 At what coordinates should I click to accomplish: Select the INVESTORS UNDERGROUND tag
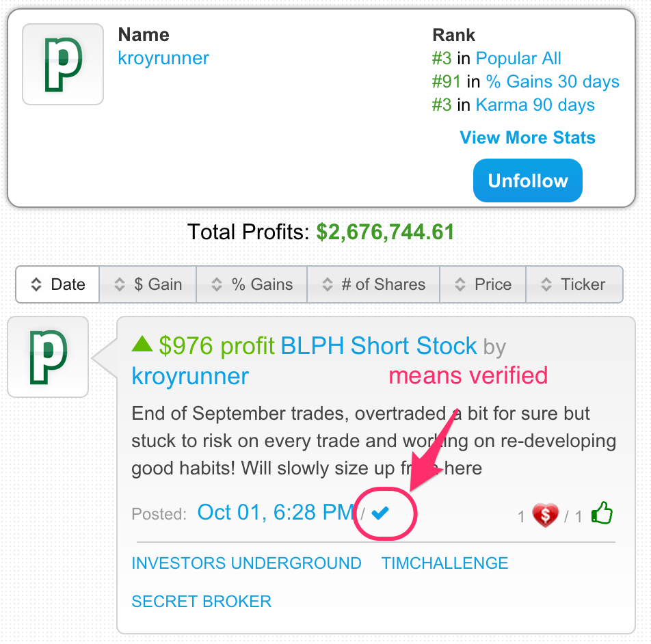click(246, 563)
